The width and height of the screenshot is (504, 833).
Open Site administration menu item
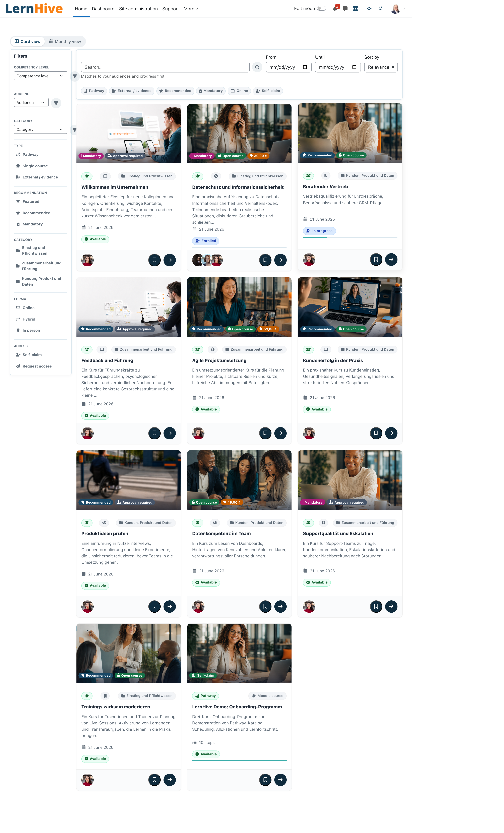pyautogui.click(x=138, y=9)
